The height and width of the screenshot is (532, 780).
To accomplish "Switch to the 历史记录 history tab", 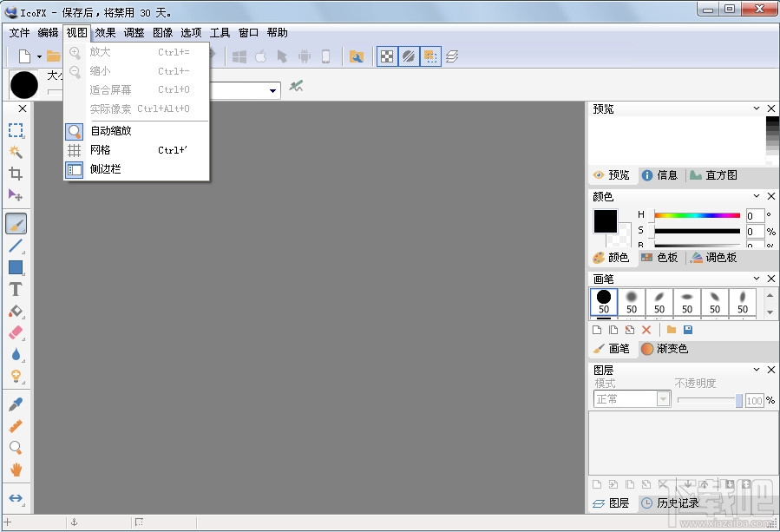I will 678,502.
